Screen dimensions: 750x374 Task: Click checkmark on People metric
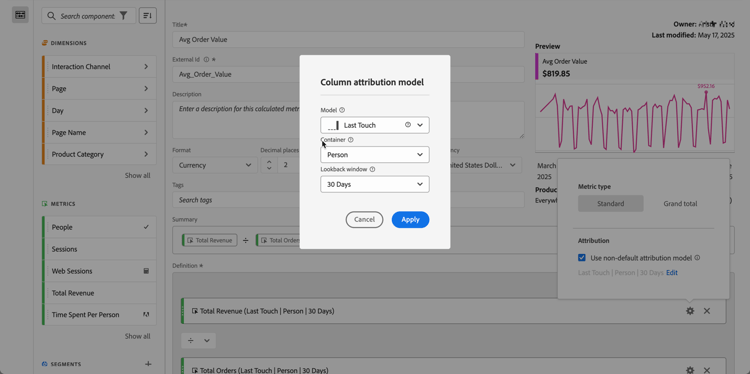coord(146,227)
